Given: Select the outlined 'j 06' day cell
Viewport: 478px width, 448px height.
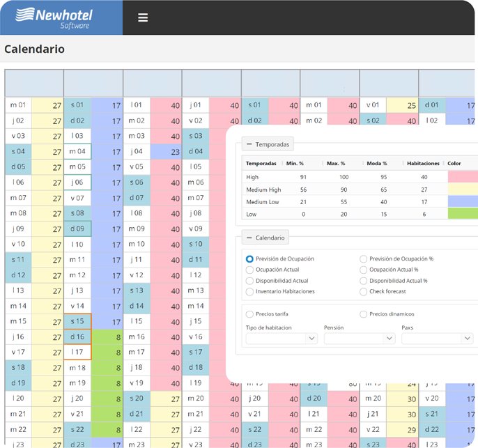Looking at the screenshot, I should [77, 183].
